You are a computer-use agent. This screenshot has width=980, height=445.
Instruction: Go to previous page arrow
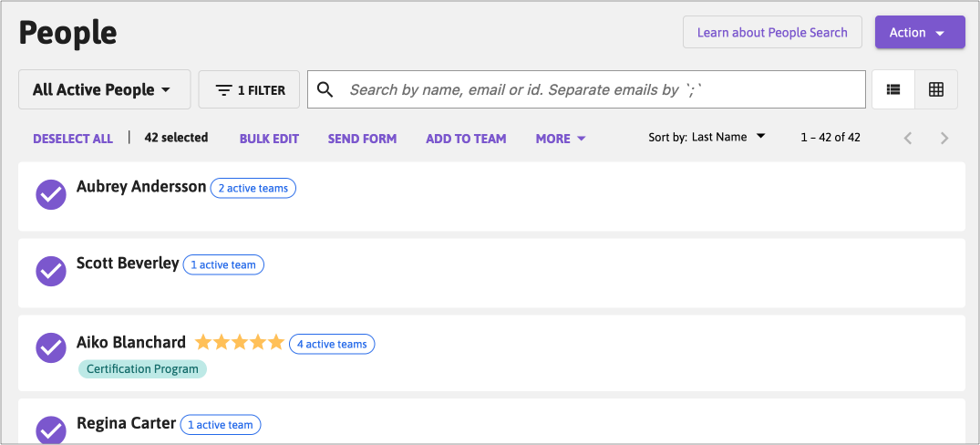tap(908, 138)
